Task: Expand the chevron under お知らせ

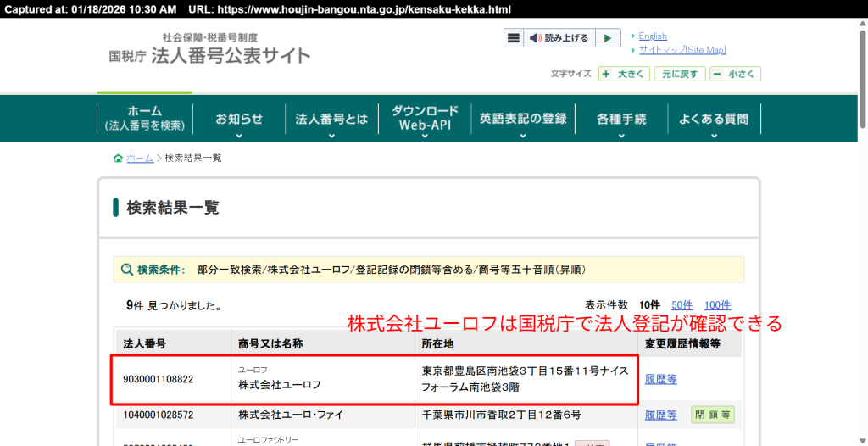Action: point(239,135)
